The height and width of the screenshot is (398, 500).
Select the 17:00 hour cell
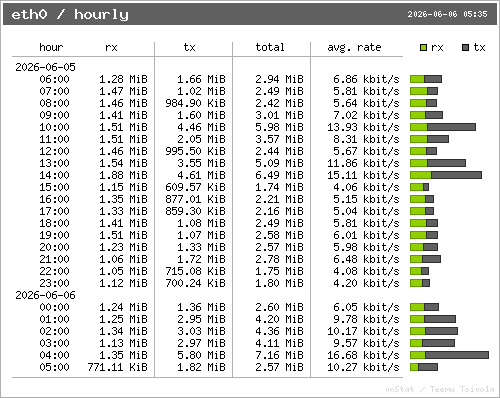(54, 211)
